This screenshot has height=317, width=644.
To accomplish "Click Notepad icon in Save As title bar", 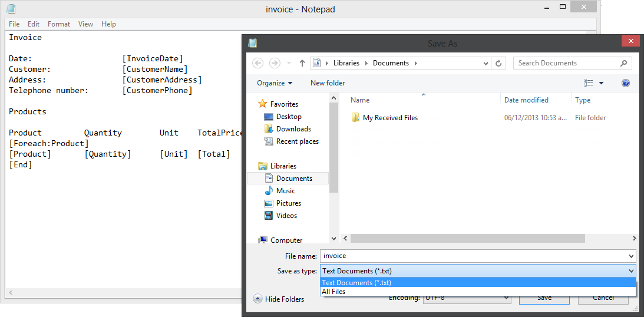I will click(253, 43).
